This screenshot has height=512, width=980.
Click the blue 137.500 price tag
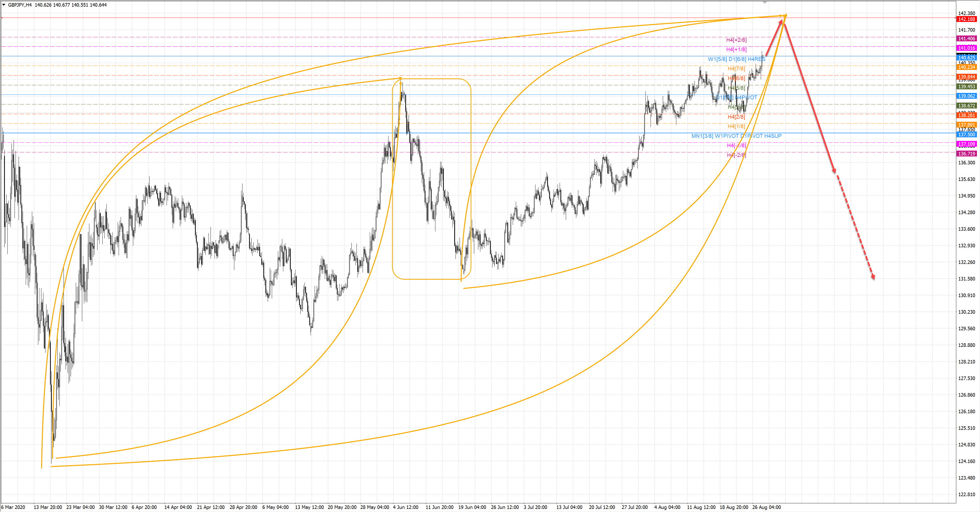point(966,135)
